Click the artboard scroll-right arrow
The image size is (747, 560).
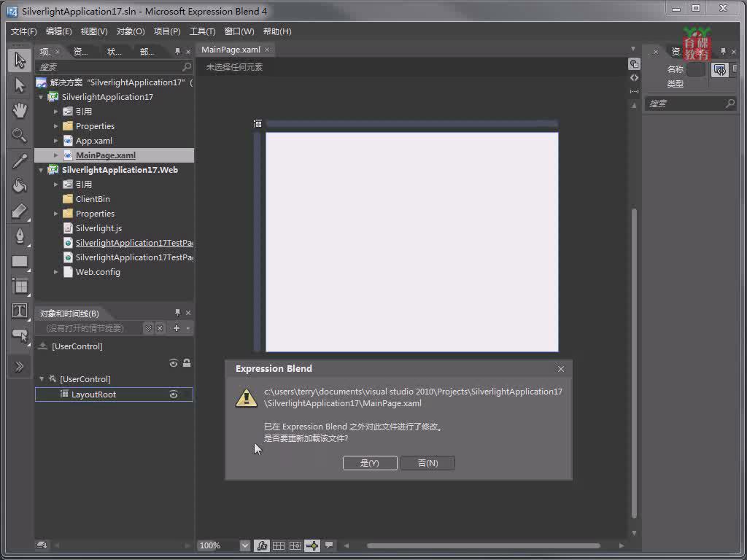(x=622, y=545)
